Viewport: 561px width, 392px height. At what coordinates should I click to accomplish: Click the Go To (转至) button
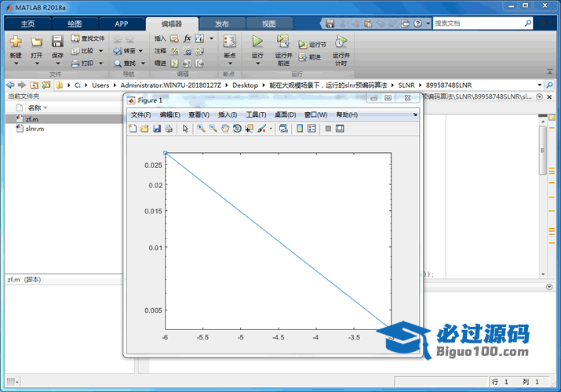[126, 51]
